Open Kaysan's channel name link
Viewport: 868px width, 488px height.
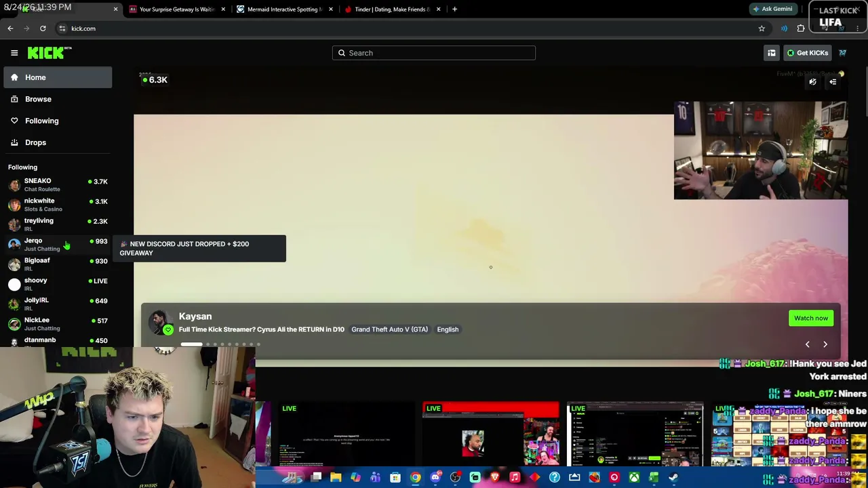[x=195, y=317]
